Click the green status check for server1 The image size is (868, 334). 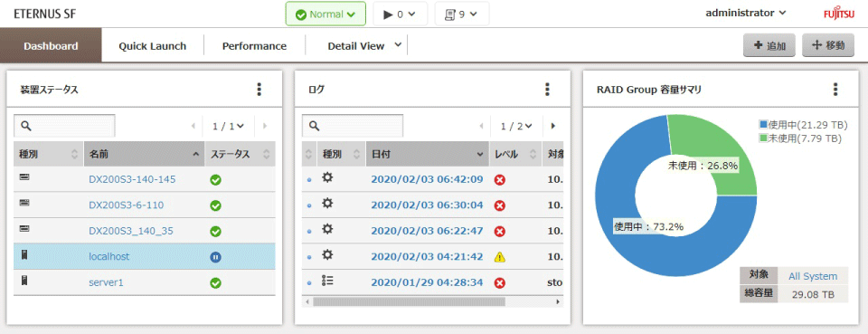point(216,283)
